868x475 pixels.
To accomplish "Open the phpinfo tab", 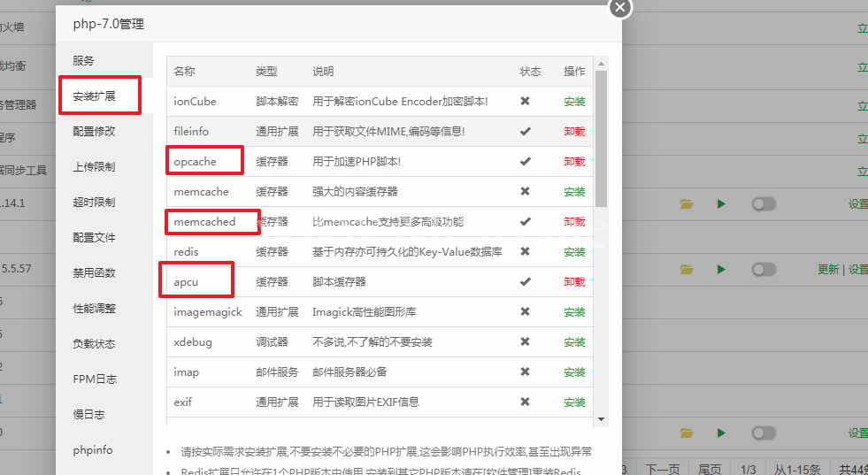I will (x=92, y=450).
